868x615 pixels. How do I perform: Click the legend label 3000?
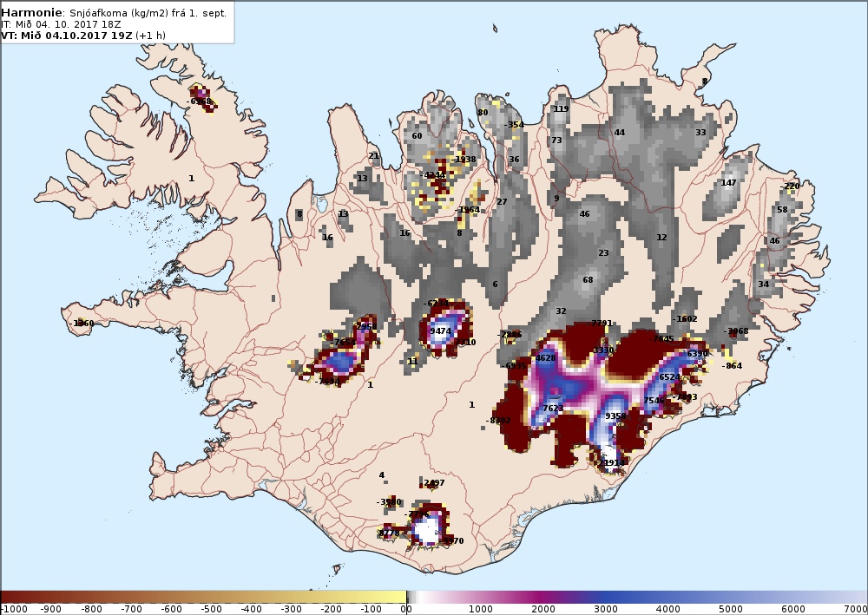click(x=606, y=610)
